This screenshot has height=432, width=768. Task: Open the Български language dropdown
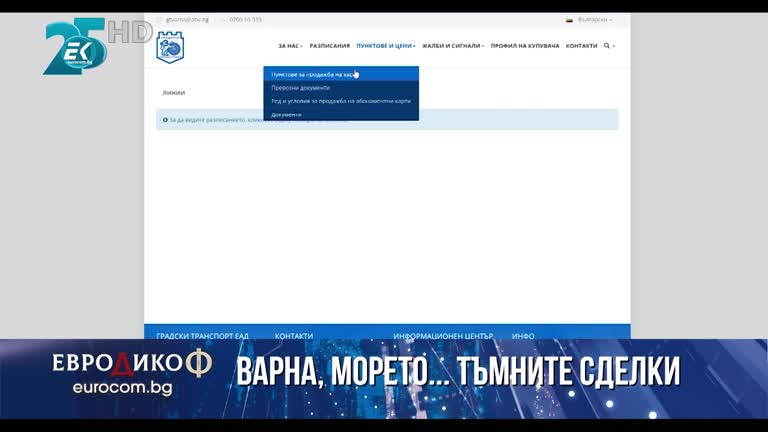pos(594,20)
